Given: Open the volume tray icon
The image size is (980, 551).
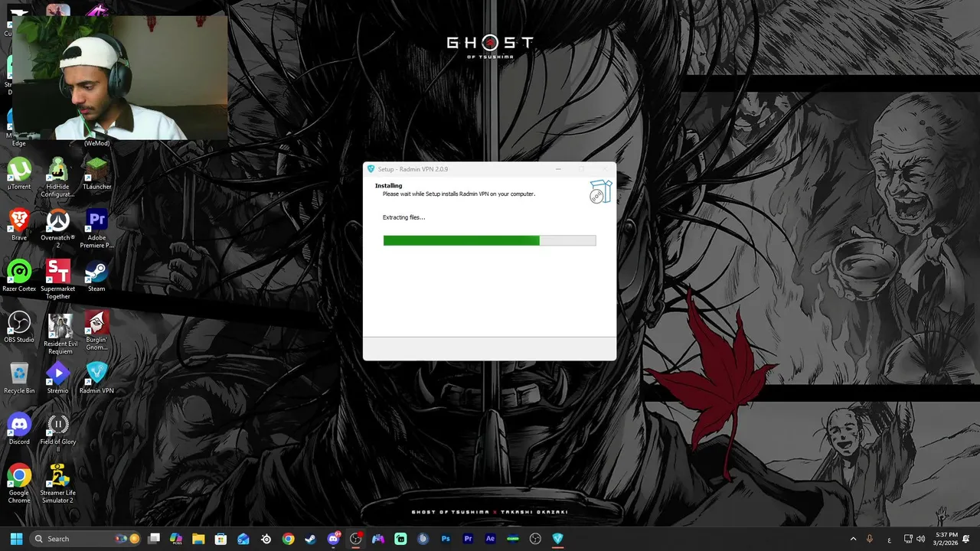Looking at the screenshot, I should 920,539.
